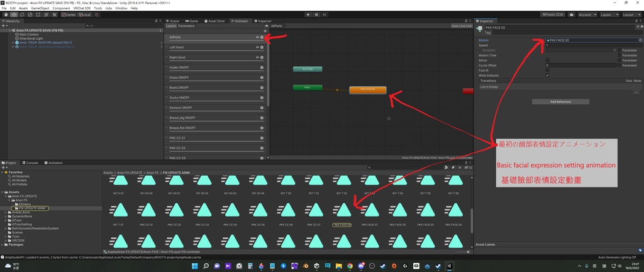Toggle layer visibility eye in Animator
644x272 pixels.
pos(267,26)
